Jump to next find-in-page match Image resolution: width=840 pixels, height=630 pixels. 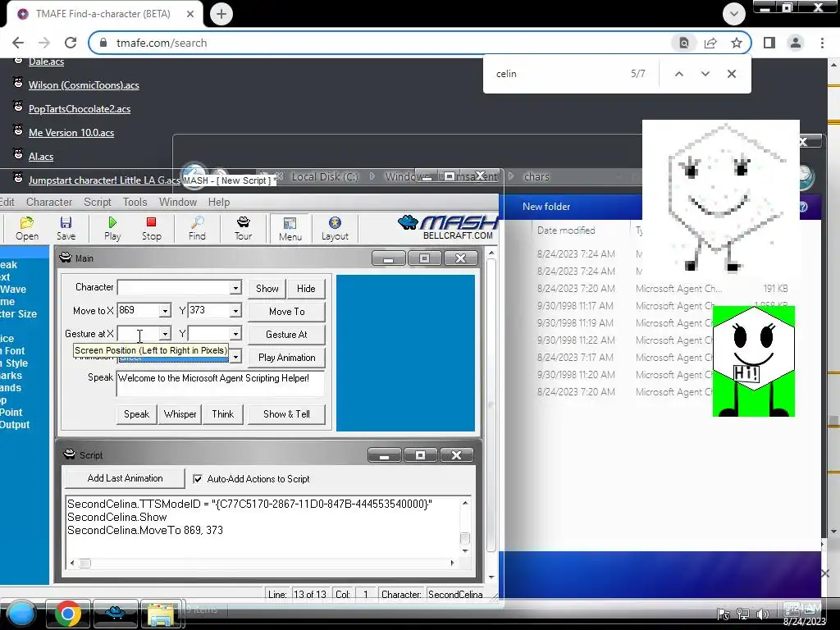tap(705, 74)
